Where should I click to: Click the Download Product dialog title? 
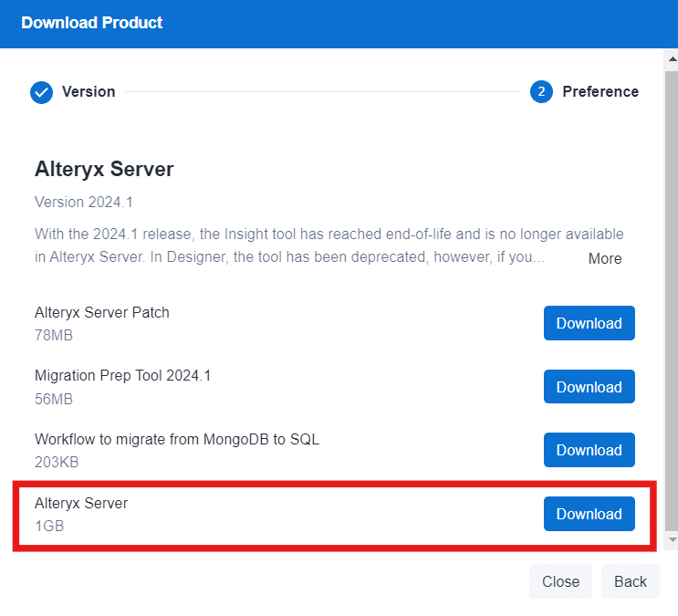tap(92, 23)
